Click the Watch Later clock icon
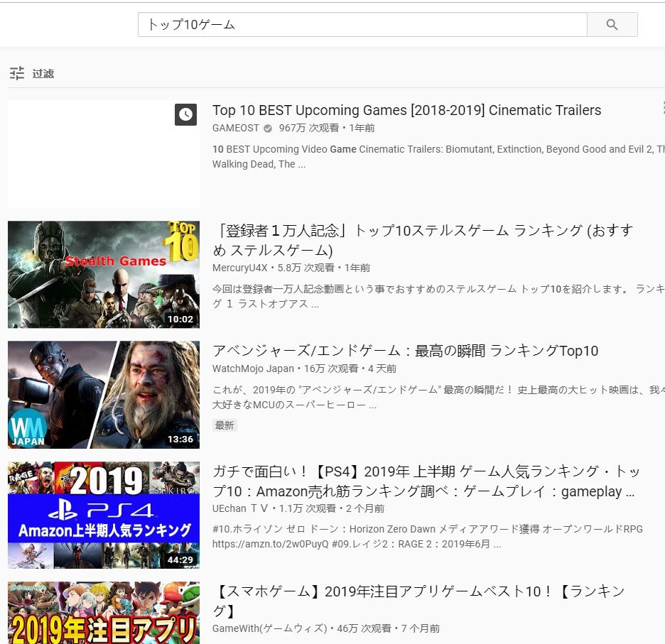 185,114
